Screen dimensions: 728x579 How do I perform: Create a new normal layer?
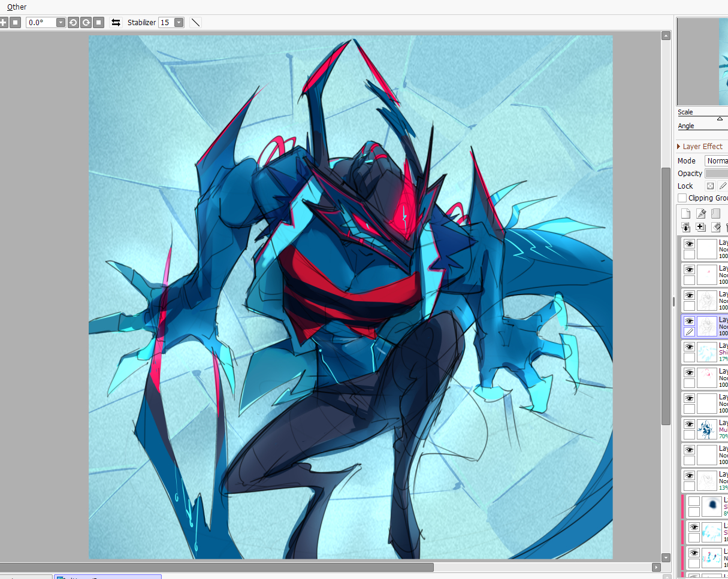[x=686, y=214]
